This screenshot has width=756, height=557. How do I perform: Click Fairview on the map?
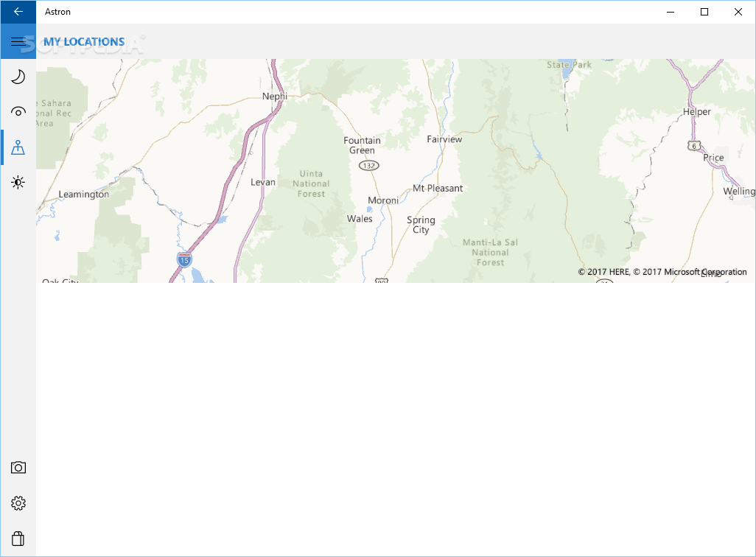coord(444,139)
